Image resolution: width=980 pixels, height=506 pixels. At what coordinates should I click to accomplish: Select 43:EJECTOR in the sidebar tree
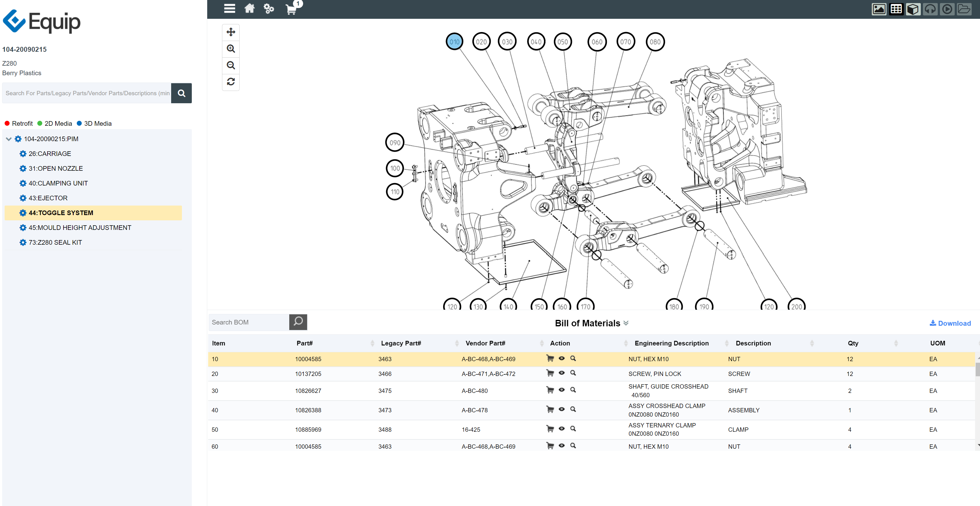48,198
